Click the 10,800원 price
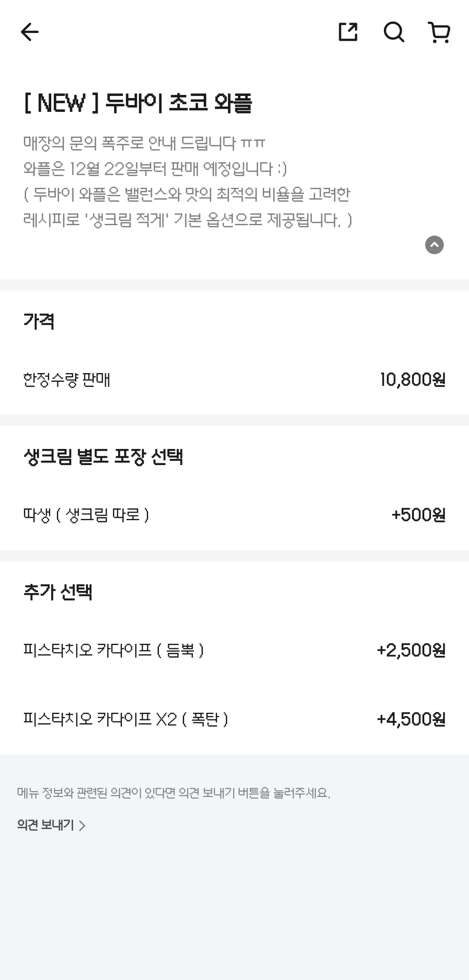This screenshot has width=469, height=980. [x=413, y=380]
